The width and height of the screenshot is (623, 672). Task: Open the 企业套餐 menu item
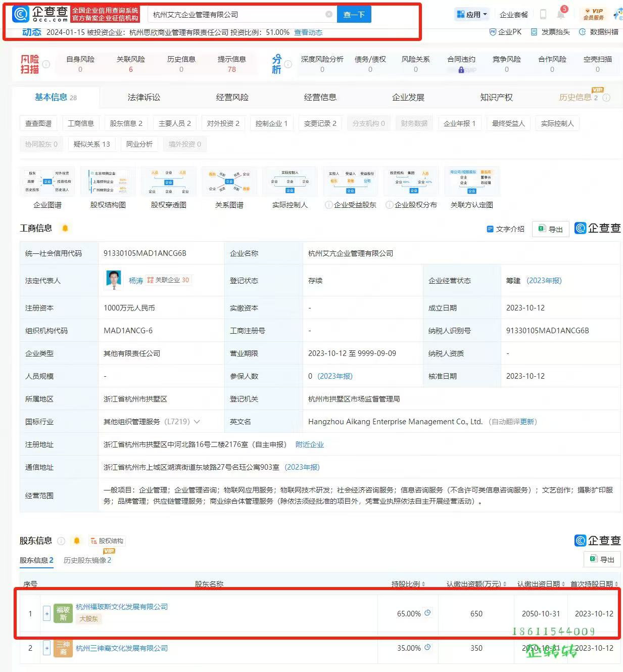(514, 15)
